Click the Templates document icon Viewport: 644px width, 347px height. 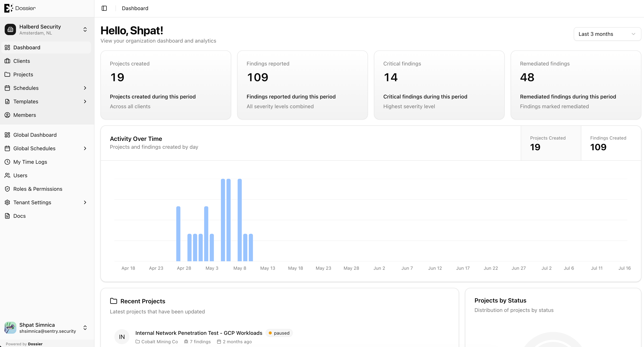(x=7, y=101)
